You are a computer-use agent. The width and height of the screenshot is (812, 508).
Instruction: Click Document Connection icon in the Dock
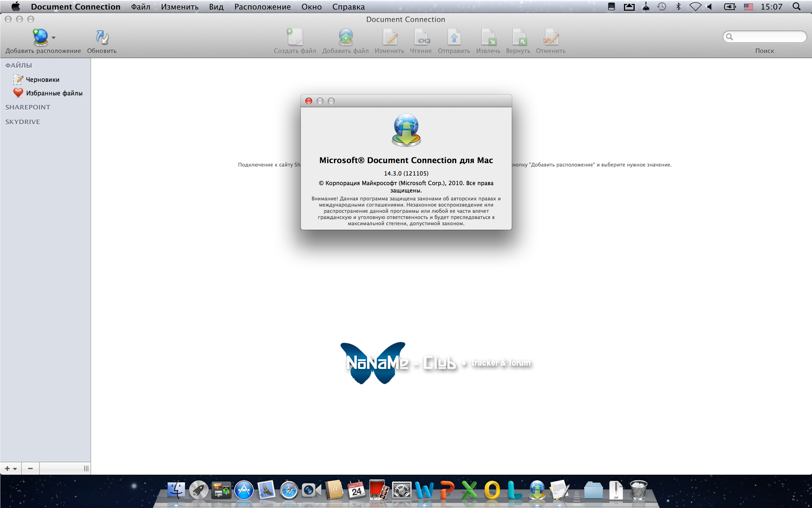coord(537,490)
